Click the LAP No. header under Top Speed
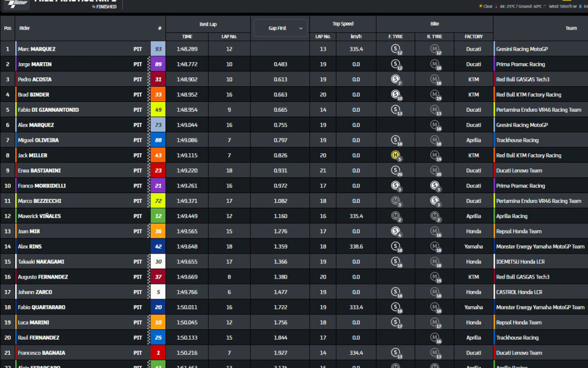The width and height of the screenshot is (588, 368). pos(323,37)
